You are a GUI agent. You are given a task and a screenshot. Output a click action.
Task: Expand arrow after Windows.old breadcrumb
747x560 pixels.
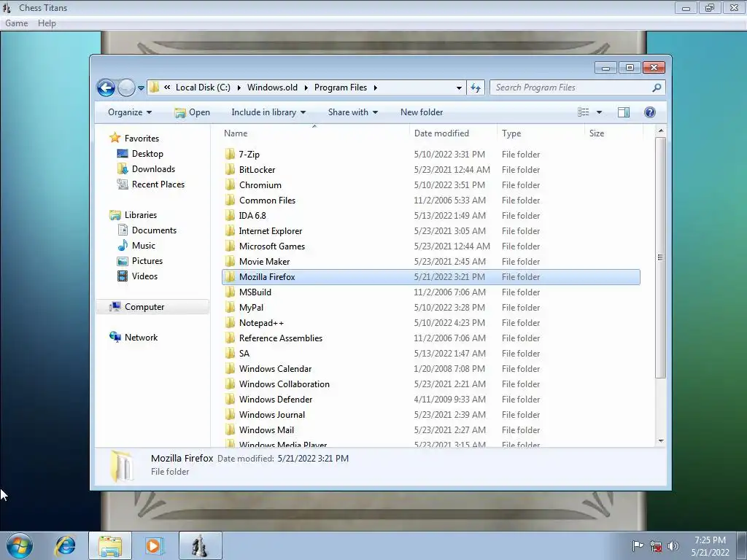point(306,87)
